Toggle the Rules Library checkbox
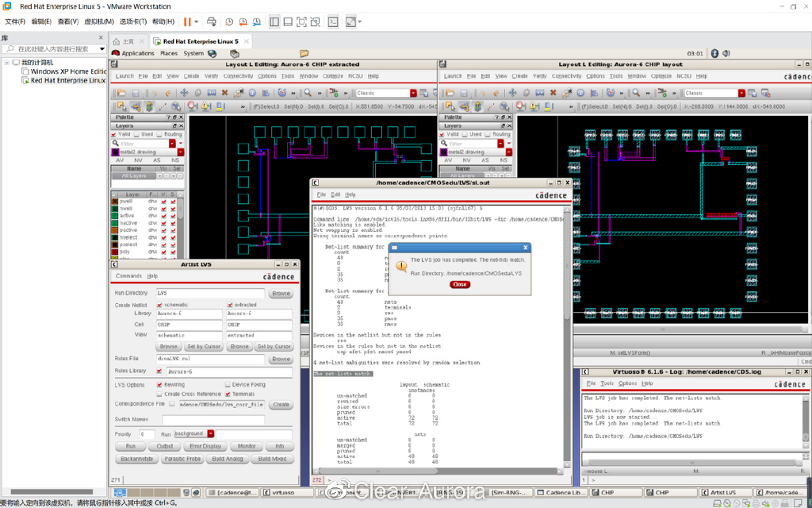Image resolution: width=812 pixels, height=508 pixels. [159, 371]
